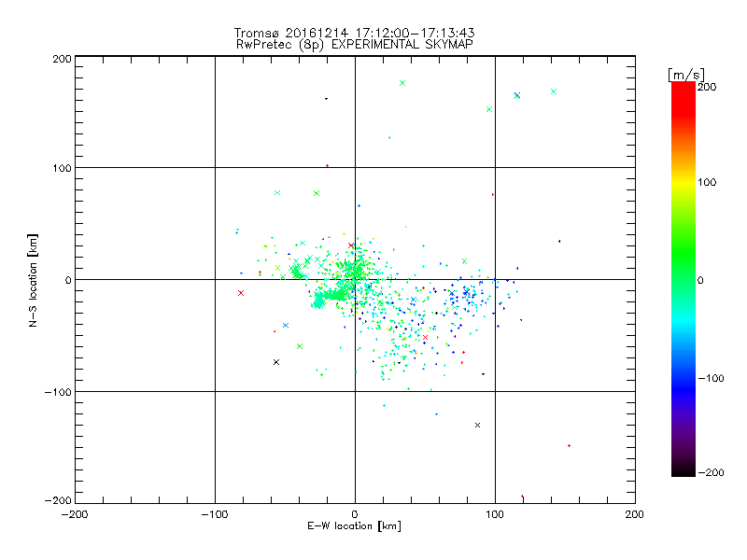
Task: Click the y-axis '-100' tick label
Action: coord(58,392)
